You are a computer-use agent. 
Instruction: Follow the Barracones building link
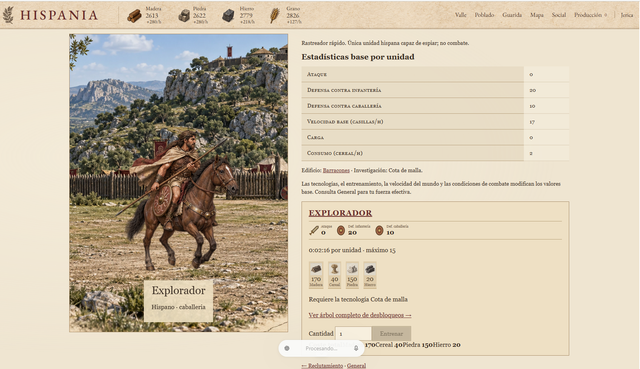click(x=336, y=170)
